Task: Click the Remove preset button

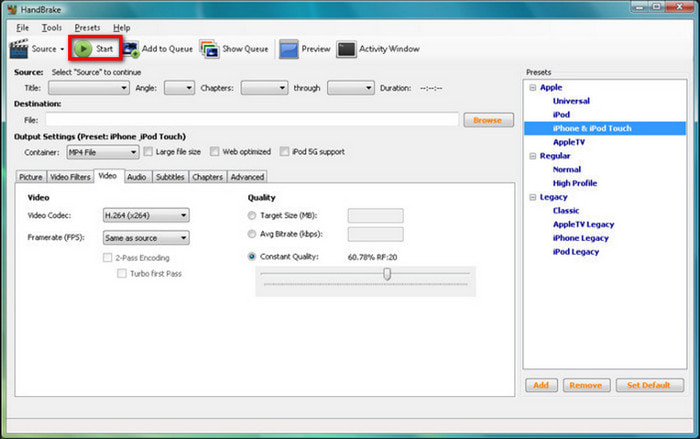Action: click(x=586, y=385)
